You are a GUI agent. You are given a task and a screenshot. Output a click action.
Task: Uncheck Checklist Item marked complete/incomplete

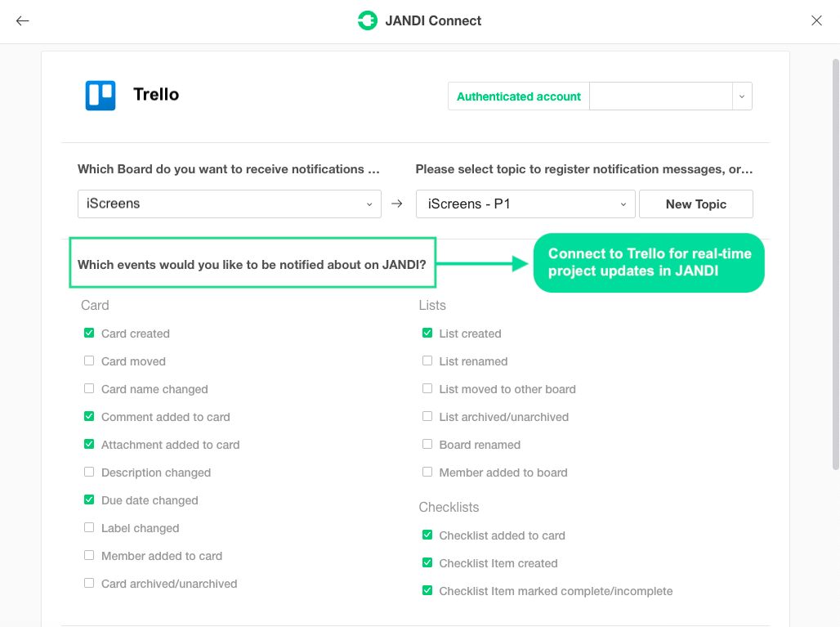tap(427, 590)
